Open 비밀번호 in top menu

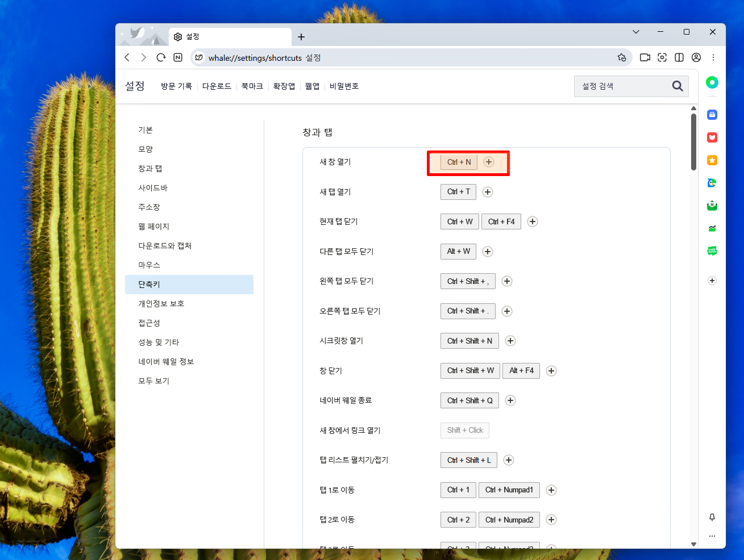point(344,86)
